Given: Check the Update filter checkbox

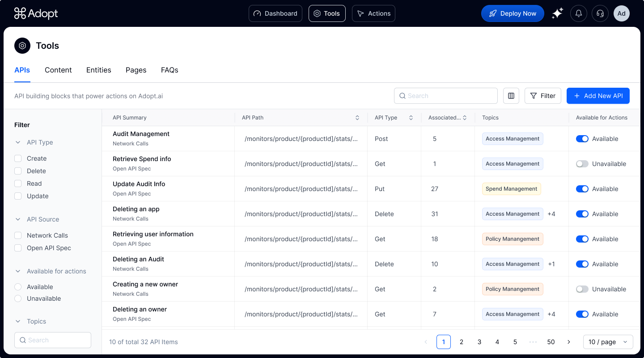Looking at the screenshot, I should pos(18,196).
